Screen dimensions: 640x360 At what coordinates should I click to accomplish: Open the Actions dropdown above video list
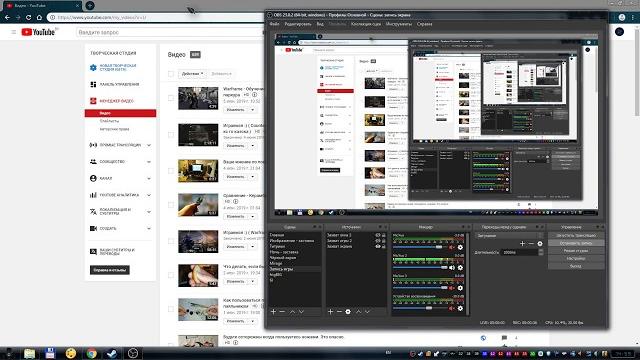pos(192,74)
